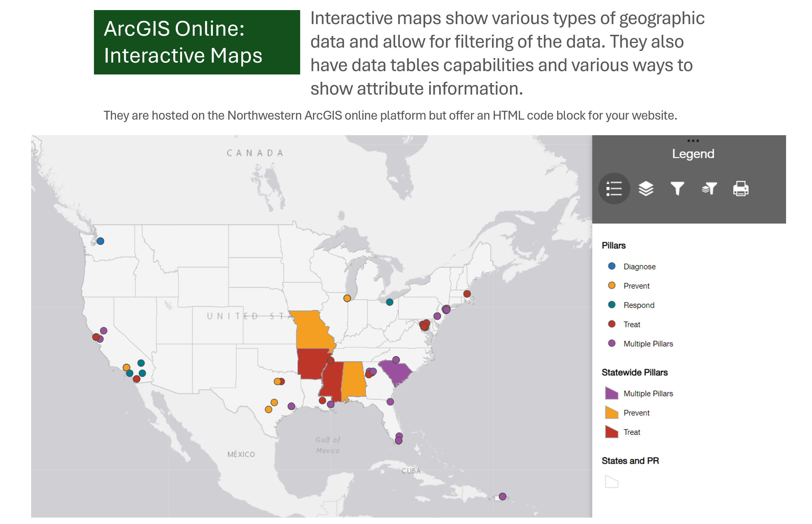Open the Layers stack icon
This screenshot has height=524, width=812.
pyautogui.click(x=645, y=189)
